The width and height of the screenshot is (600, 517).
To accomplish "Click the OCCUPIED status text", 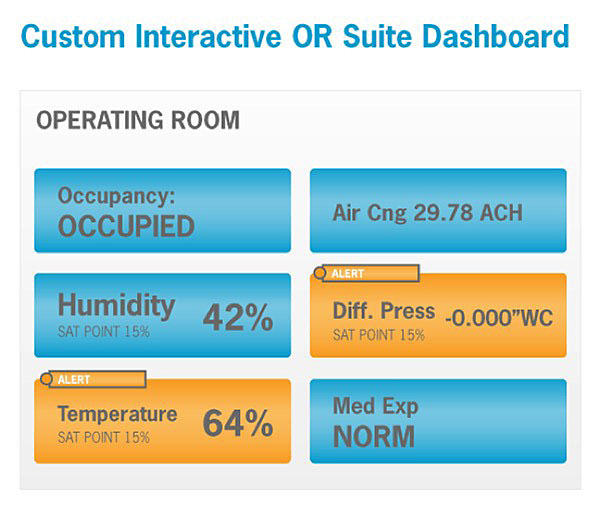I will point(126,226).
